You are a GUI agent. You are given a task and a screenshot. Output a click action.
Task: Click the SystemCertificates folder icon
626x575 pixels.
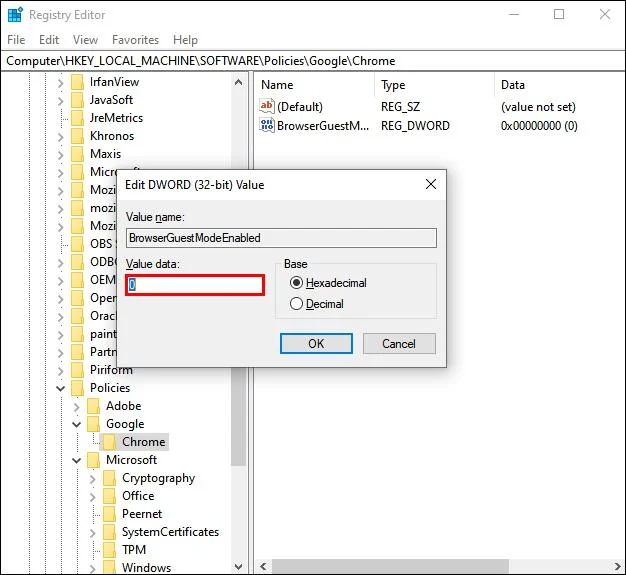click(x=109, y=532)
